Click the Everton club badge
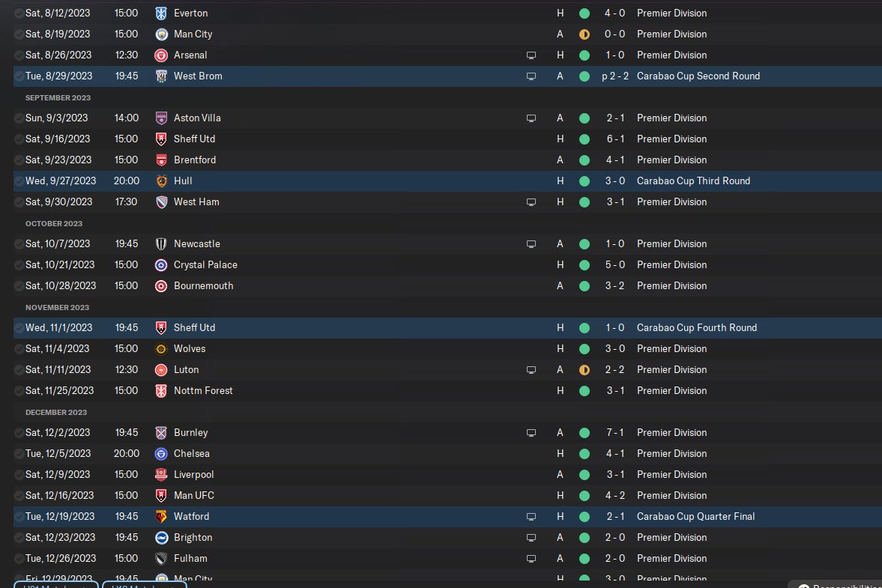This screenshot has height=588, width=882. click(x=161, y=13)
